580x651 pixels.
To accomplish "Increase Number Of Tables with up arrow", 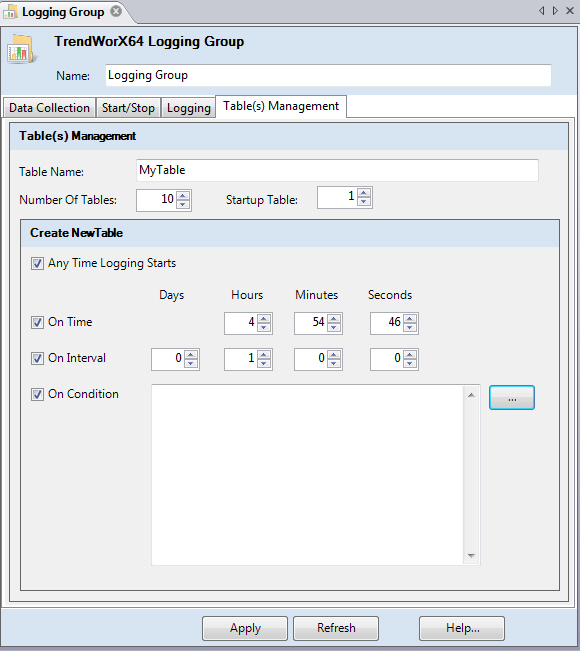I will 183,196.
